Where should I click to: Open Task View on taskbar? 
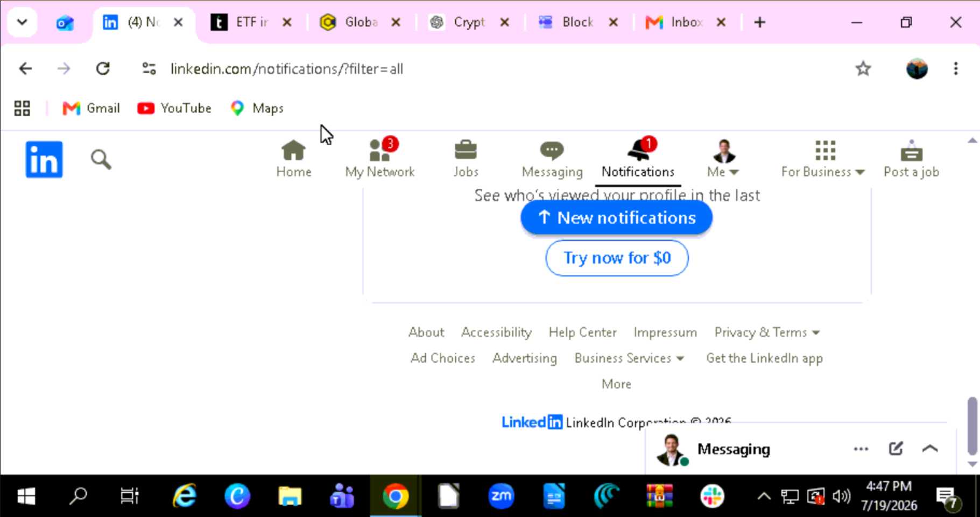pos(129,496)
